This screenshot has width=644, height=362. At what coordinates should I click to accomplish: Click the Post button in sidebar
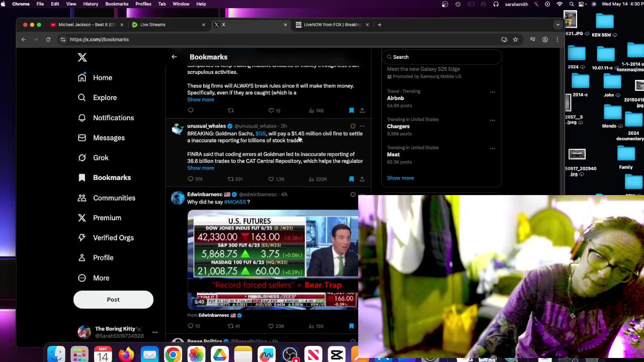113,300
